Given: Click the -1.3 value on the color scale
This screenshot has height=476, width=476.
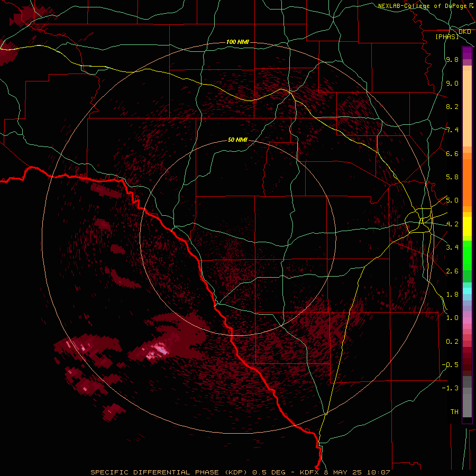Looking at the screenshot, I should [450, 388].
